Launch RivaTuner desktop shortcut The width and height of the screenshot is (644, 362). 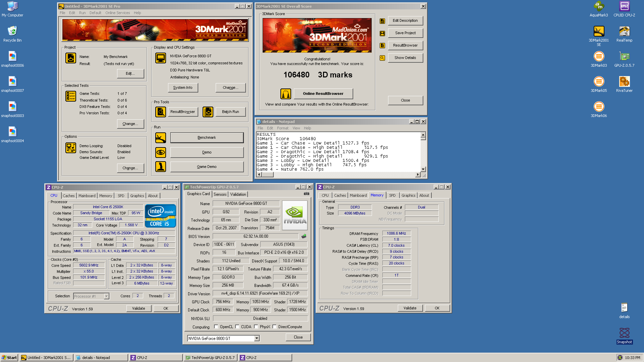[x=624, y=84]
